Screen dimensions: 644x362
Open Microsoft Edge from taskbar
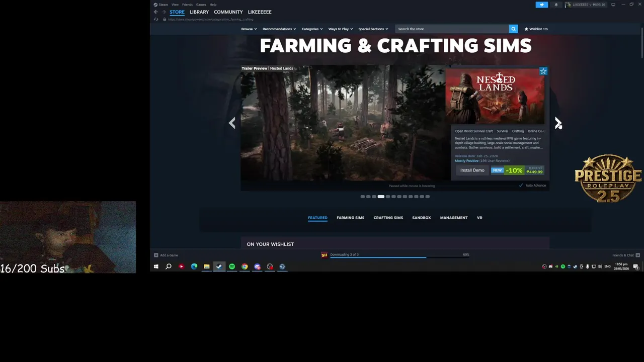(194, 266)
